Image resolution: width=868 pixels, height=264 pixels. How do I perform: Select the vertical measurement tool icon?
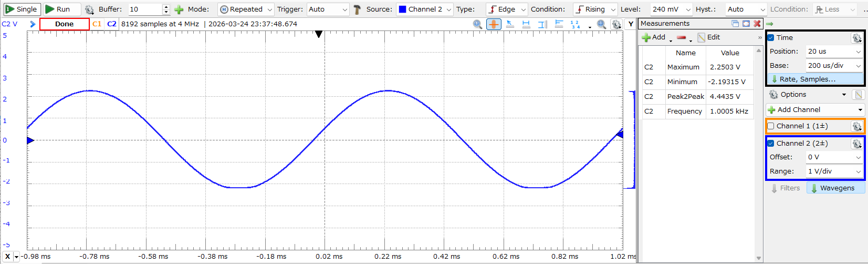point(542,24)
